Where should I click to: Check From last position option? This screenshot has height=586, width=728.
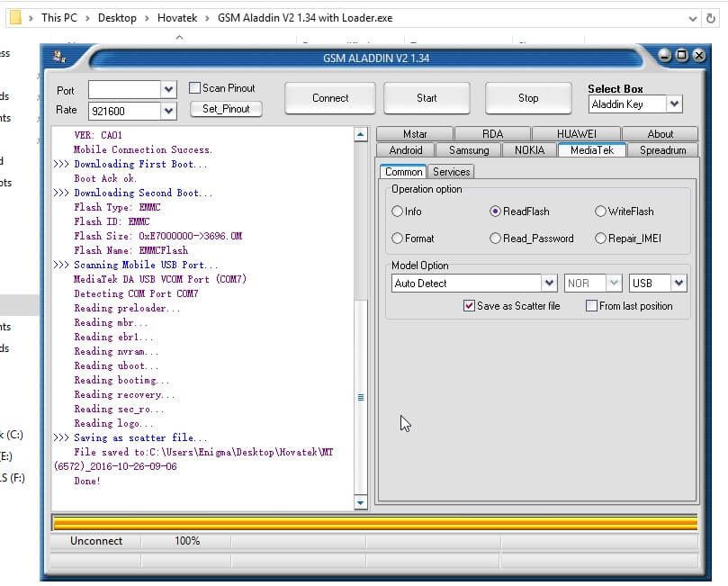point(591,305)
